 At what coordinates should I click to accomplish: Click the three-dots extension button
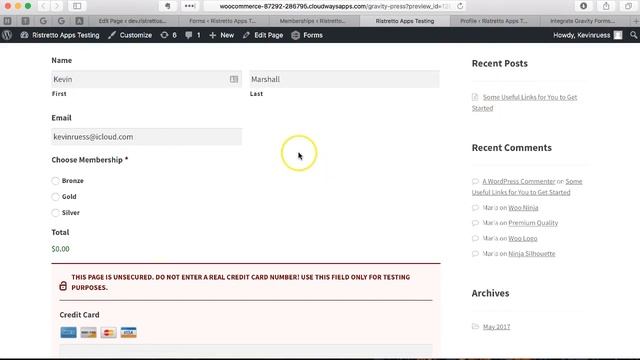click(x=190, y=6)
